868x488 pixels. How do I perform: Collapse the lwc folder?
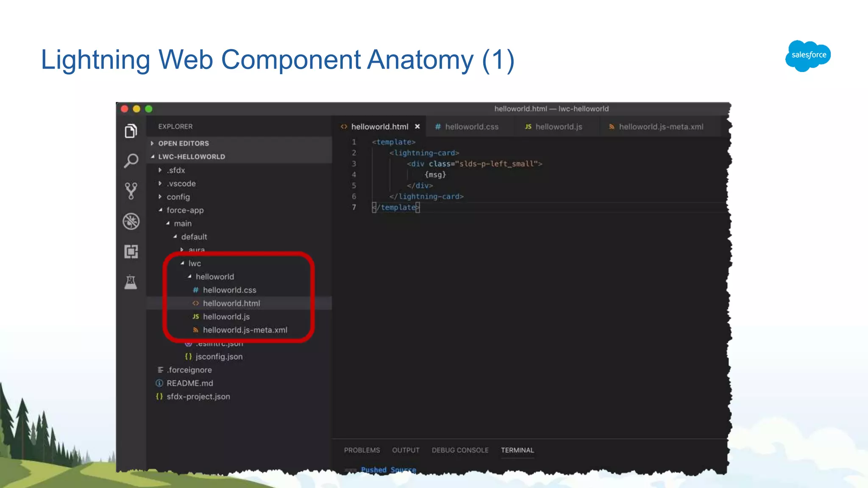(182, 263)
